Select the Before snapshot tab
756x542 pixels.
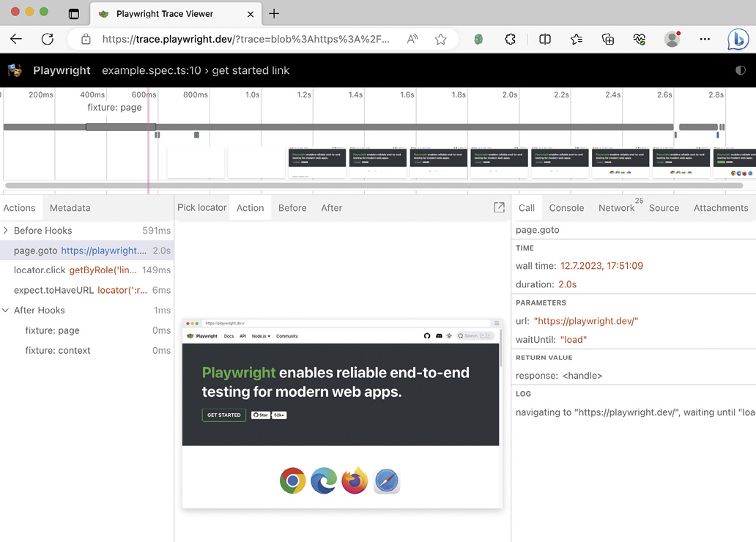[292, 208]
